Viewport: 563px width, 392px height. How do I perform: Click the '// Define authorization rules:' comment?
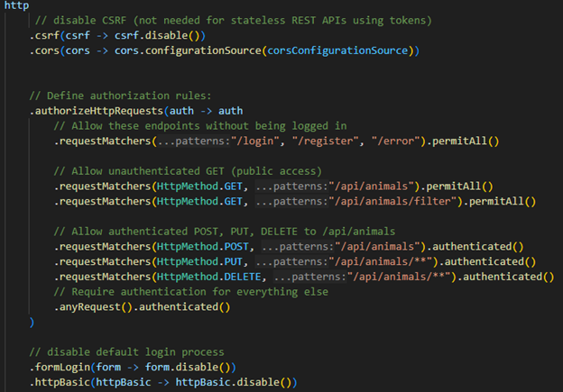[x=120, y=96]
